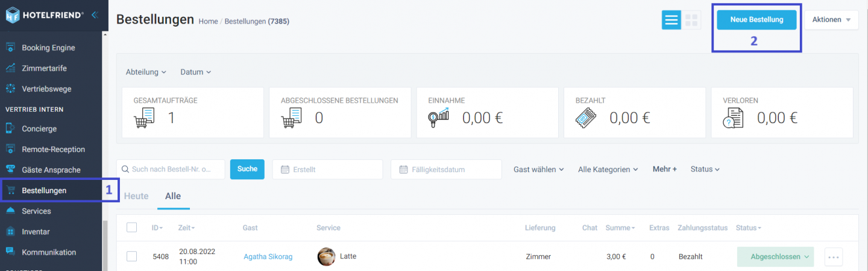This screenshot has width=868, height=271.
Task: Tick the select-all orders checkbox
Action: [131, 228]
